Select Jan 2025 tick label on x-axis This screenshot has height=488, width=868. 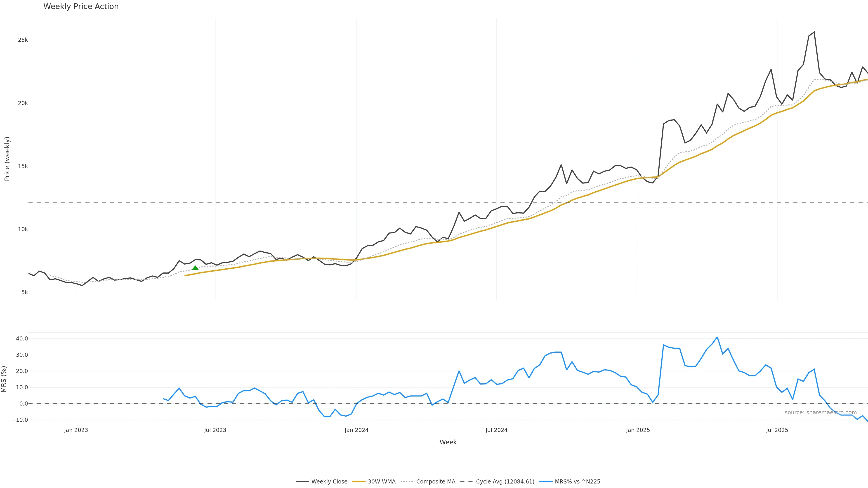pos(638,430)
